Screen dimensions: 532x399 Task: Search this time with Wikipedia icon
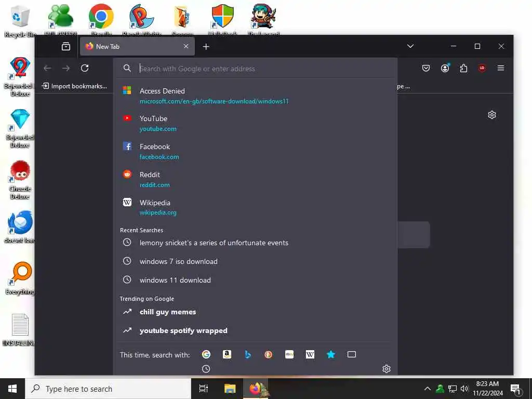[x=310, y=354]
